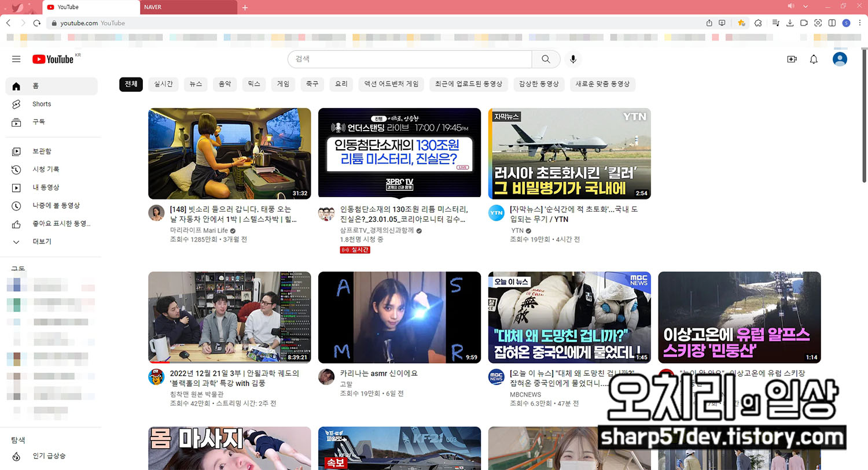Viewport: 868px width, 470px height.
Task: Click the YouTube 검색 search field
Action: tap(410, 59)
